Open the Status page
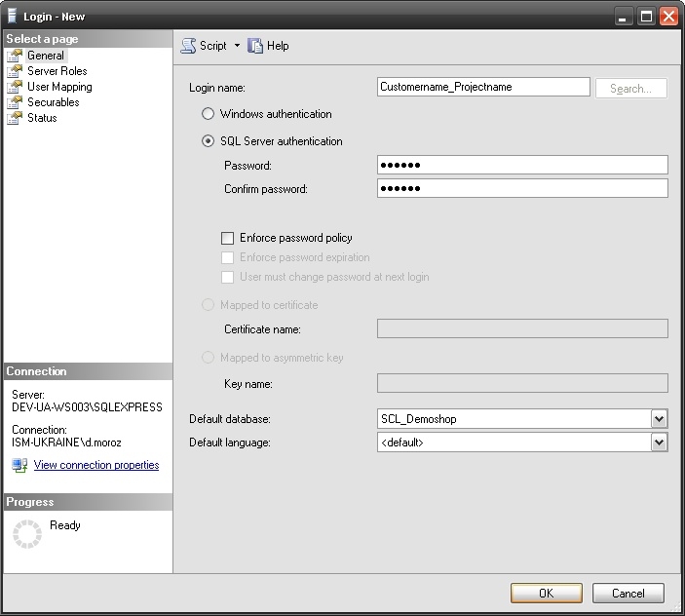 pos(42,118)
